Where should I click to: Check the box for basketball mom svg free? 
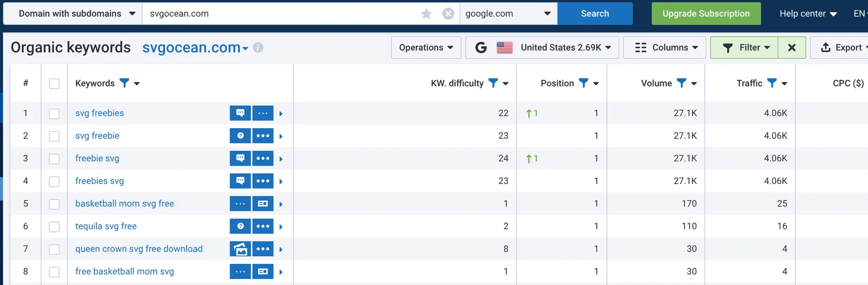click(54, 204)
